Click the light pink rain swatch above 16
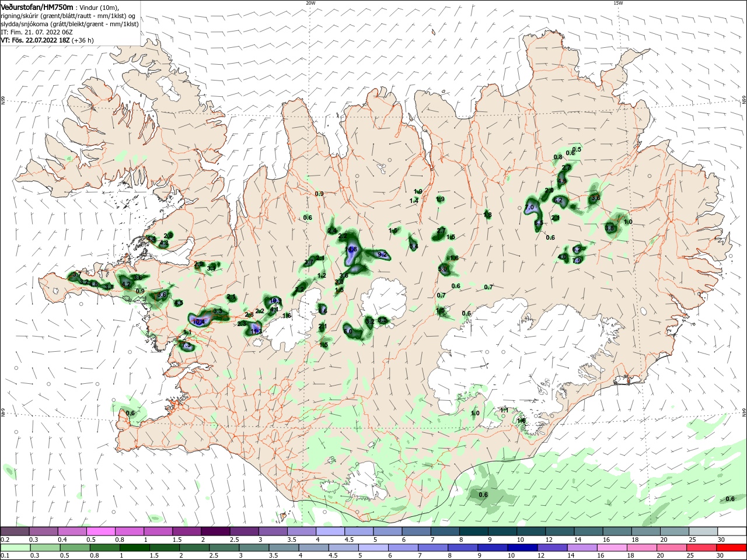This screenshot has width=747, height=560. pyautogui.click(x=612, y=548)
